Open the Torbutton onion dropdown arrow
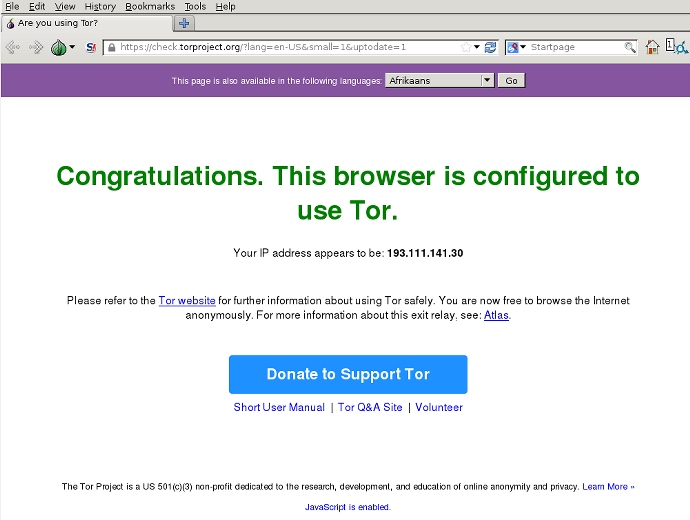The width and height of the screenshot is (690, 520). [x=72, y=47]
